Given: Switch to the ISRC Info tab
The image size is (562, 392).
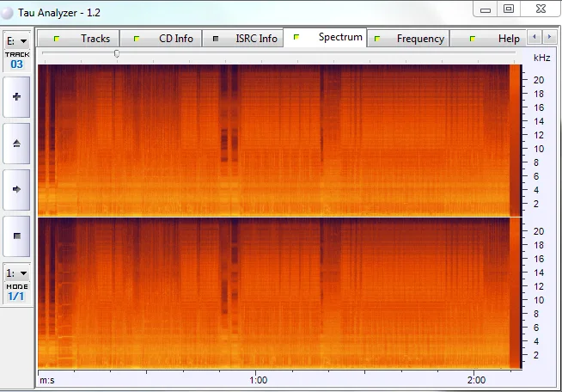Looking at the screenshot, I should click(242, 39).
